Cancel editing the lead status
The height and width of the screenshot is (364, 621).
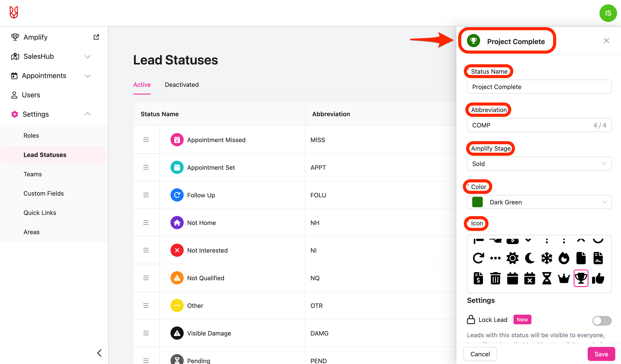click(x=480, y=354)
